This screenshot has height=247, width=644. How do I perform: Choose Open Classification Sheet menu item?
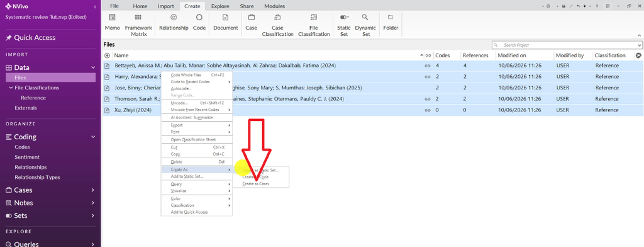tap(197, 139)
